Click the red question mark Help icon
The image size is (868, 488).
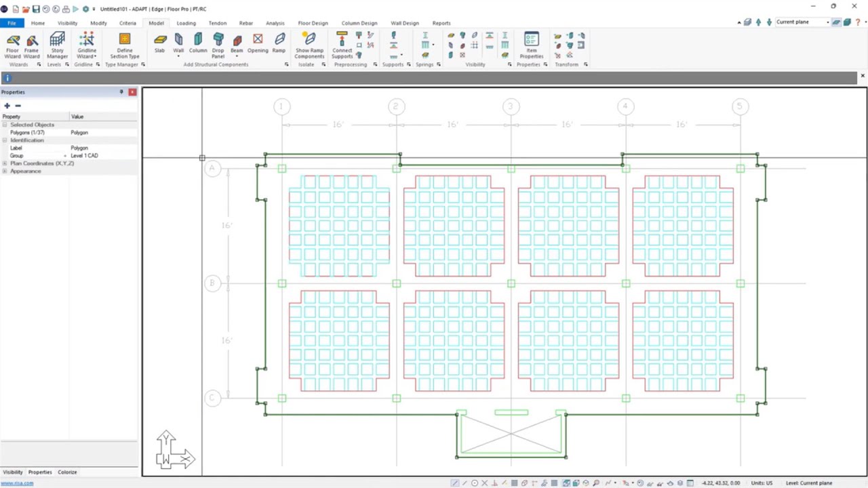[858, 22]
